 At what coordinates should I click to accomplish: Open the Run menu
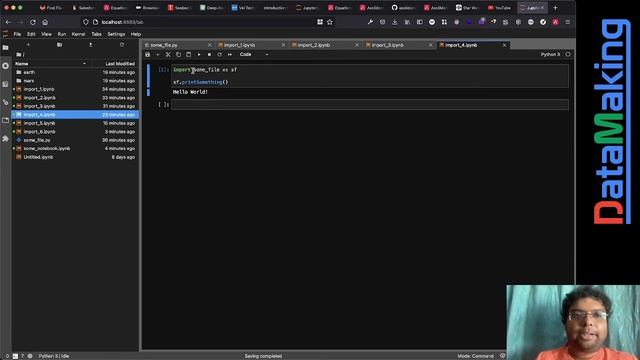62,34
